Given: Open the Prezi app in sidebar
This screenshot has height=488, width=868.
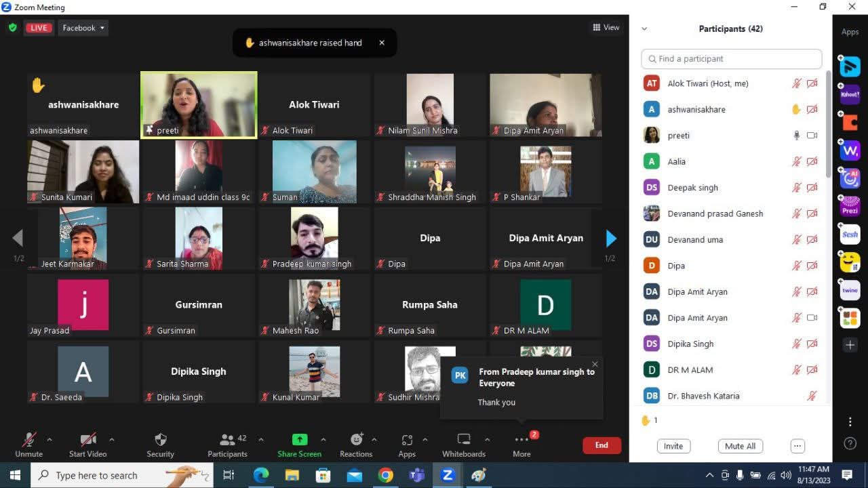Looking at the screenshot, I should click(x=850, y=206).
